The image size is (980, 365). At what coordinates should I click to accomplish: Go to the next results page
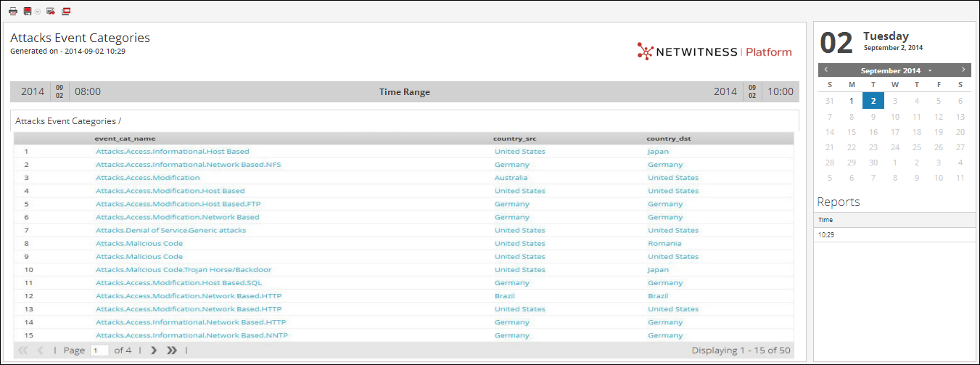click(x=154, y=350)
